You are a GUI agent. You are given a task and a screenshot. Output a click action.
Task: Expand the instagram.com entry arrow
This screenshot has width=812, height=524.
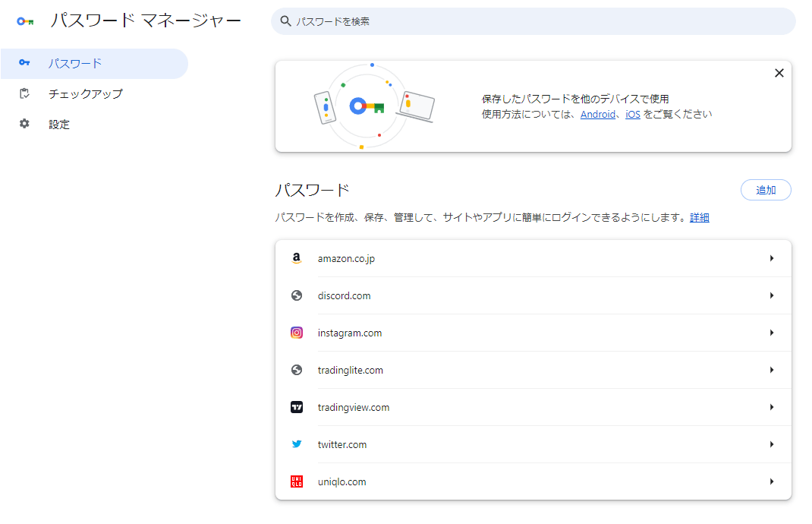(772, 333)
